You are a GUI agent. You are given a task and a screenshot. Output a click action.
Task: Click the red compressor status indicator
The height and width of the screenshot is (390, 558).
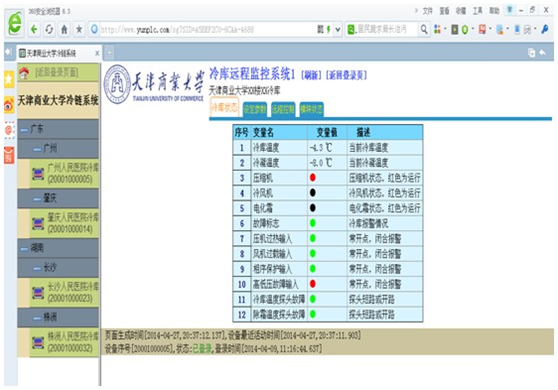[312, 177]
